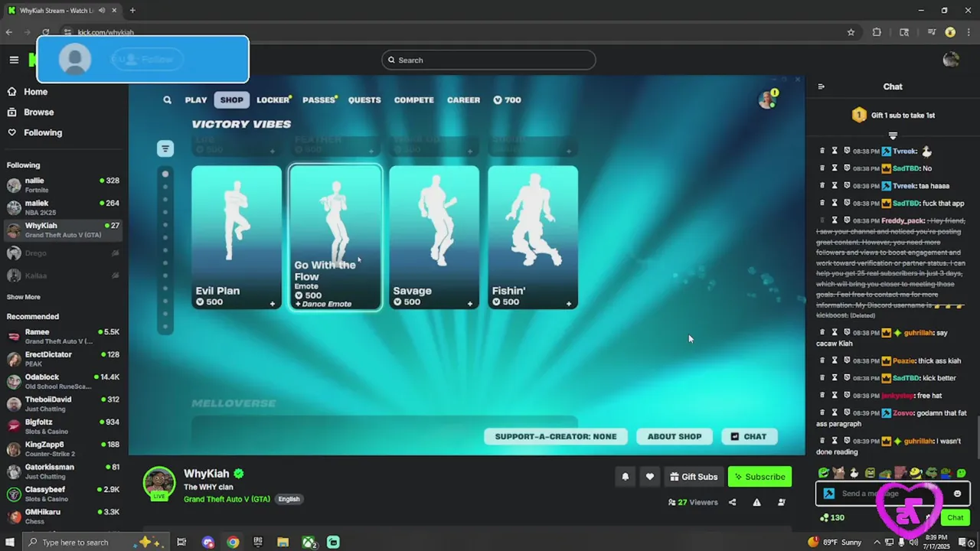Switch to Fortnite PLAY tab

point(196,99)
